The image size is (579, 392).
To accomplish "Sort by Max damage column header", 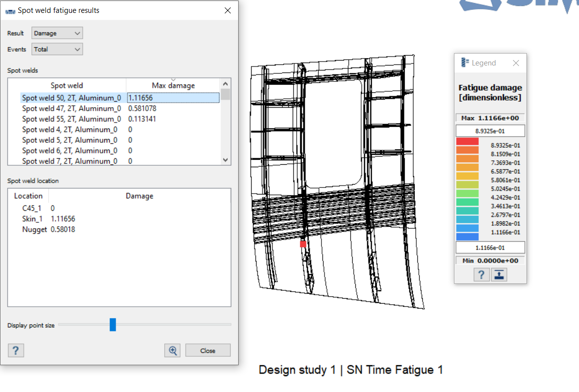I will [173, 85].
